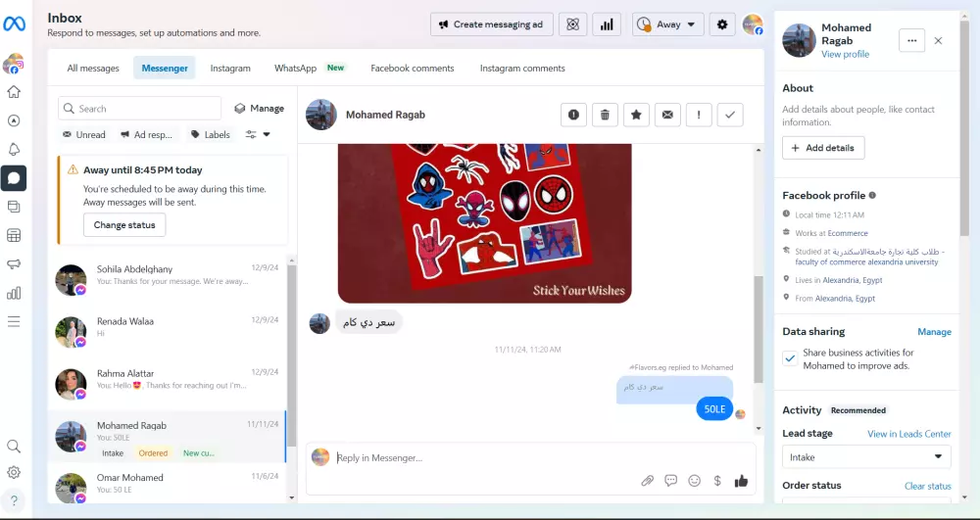Image resolution: width=980 pixels, height=520 pixels.
Task: Open the automations atom icon
Action: tap(572, 24)
